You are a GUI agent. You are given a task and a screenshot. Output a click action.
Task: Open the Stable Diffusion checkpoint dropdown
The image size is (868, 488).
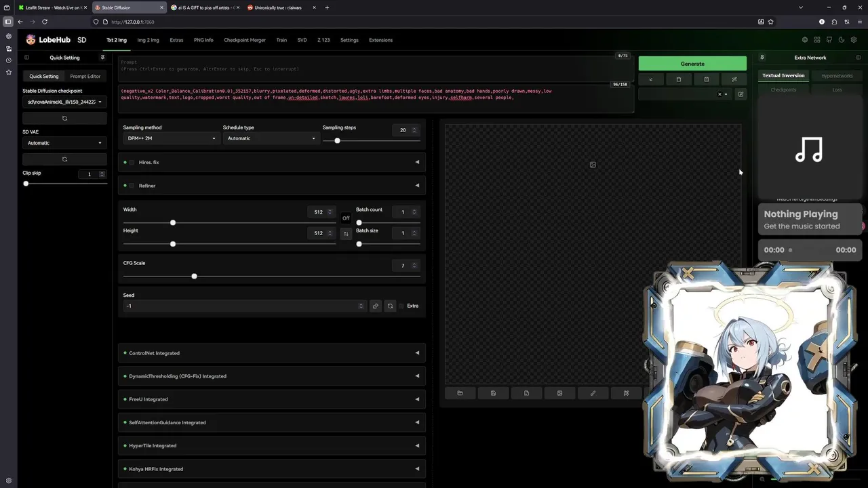(x=64, y=102)
